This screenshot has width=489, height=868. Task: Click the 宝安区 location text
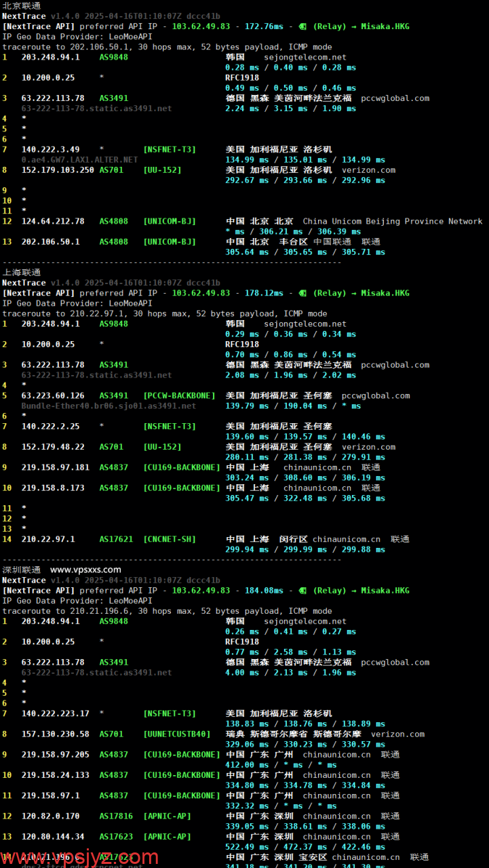(x=313, y=857)
